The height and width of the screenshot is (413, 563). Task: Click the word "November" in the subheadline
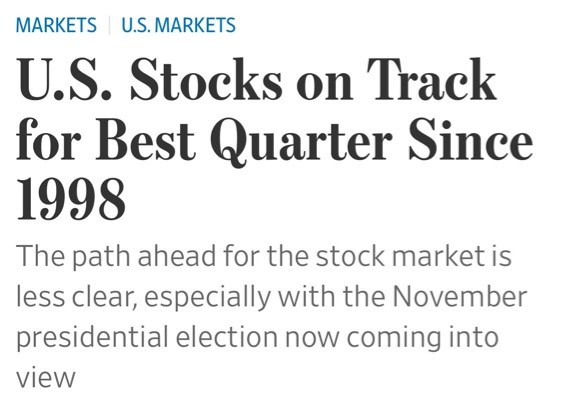(x=460, y=297)
